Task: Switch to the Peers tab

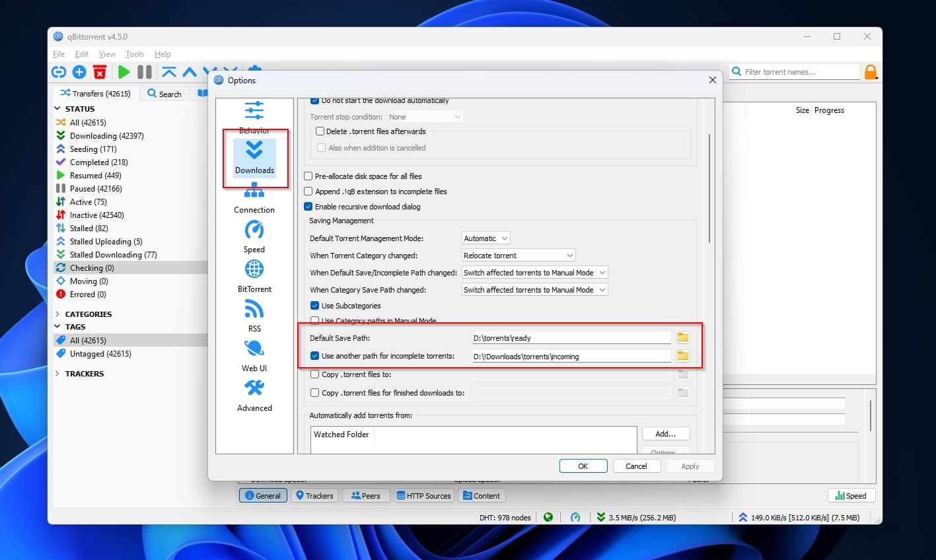Action: click(365, 495)
